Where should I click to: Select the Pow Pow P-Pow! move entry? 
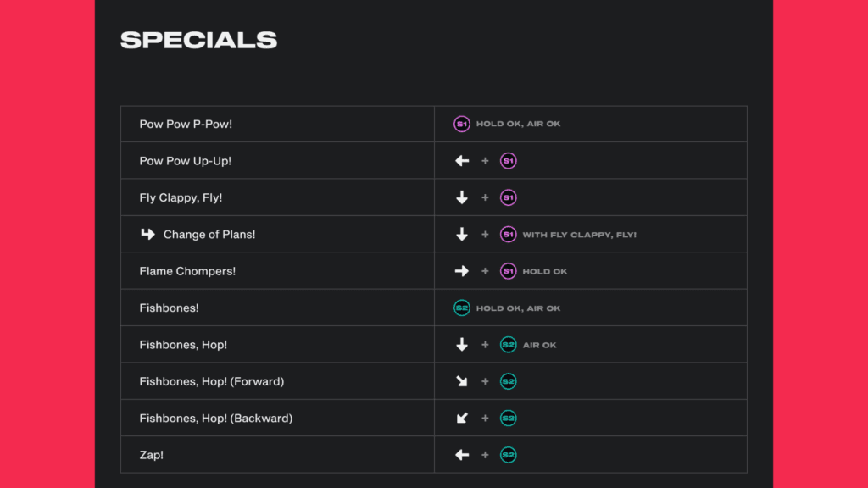[x=186, y=123]
